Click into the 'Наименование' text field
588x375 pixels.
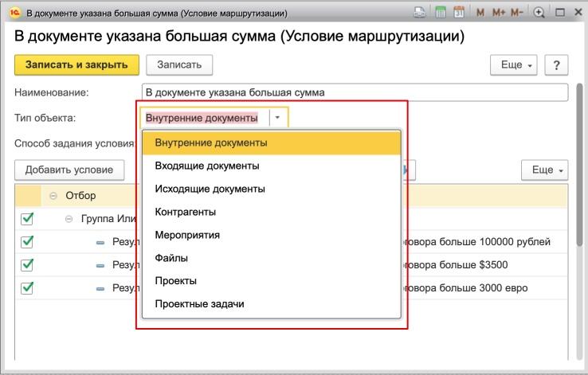pos(354,92)
